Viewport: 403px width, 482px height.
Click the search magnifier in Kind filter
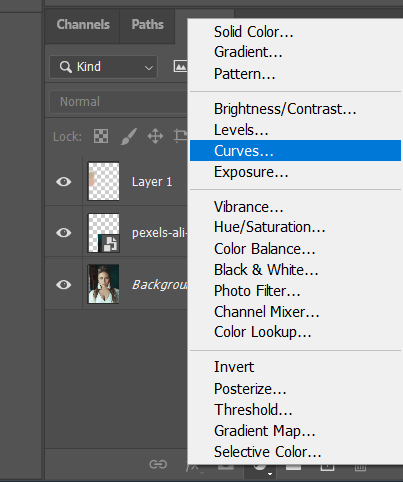(x=66, y=67)
